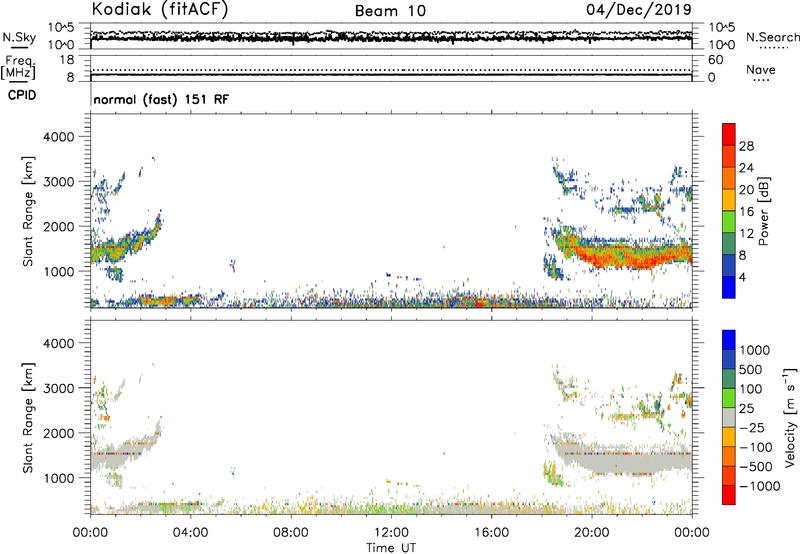The width and height of the screenshot is (800, 554).
Task: Click the noise sky trace in top panel
Action: [x=391, y=37]
